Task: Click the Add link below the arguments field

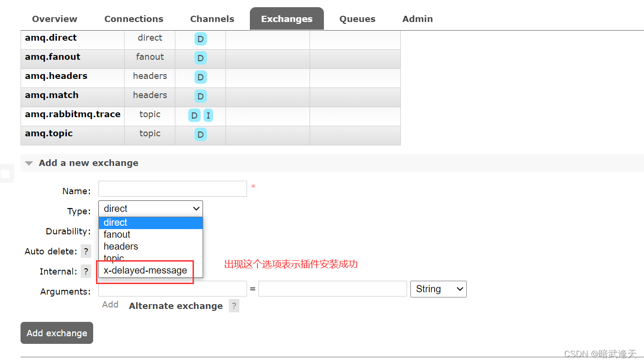Action: pos(110,304)
